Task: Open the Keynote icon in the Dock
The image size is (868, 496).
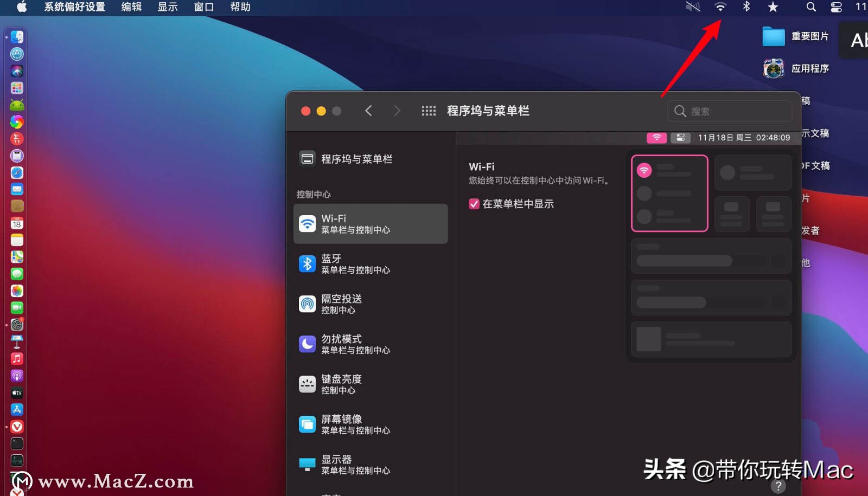Action: [17, 342]
